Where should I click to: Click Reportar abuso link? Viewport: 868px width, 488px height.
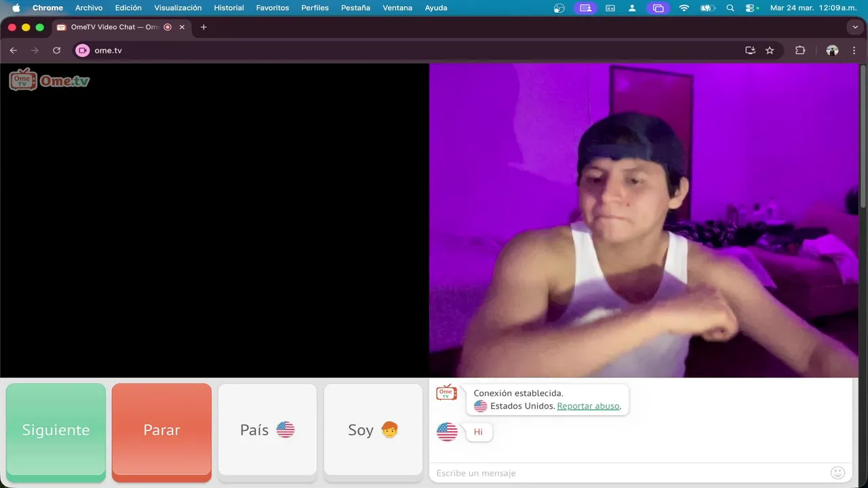(588, 406)
